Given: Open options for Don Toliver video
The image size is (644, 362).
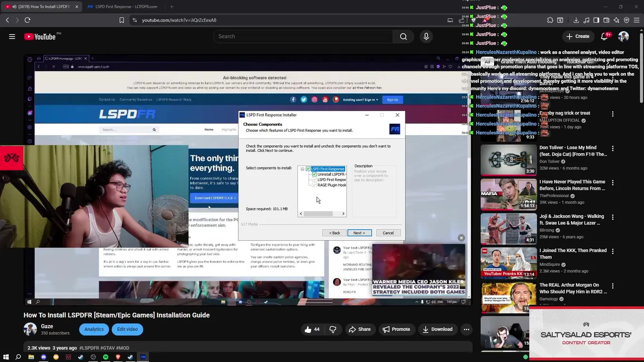Looking at the screenshot, I should pyautogui.click(x=612, y=149).
